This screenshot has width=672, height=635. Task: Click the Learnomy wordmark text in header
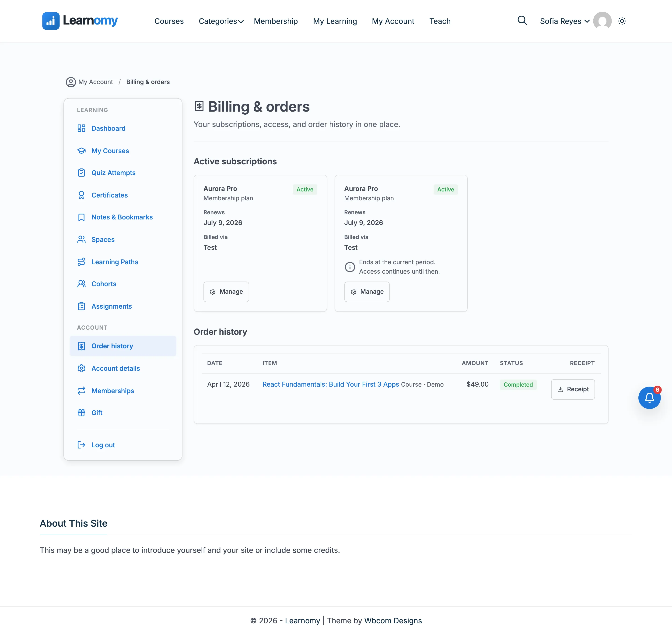(90, 21)
